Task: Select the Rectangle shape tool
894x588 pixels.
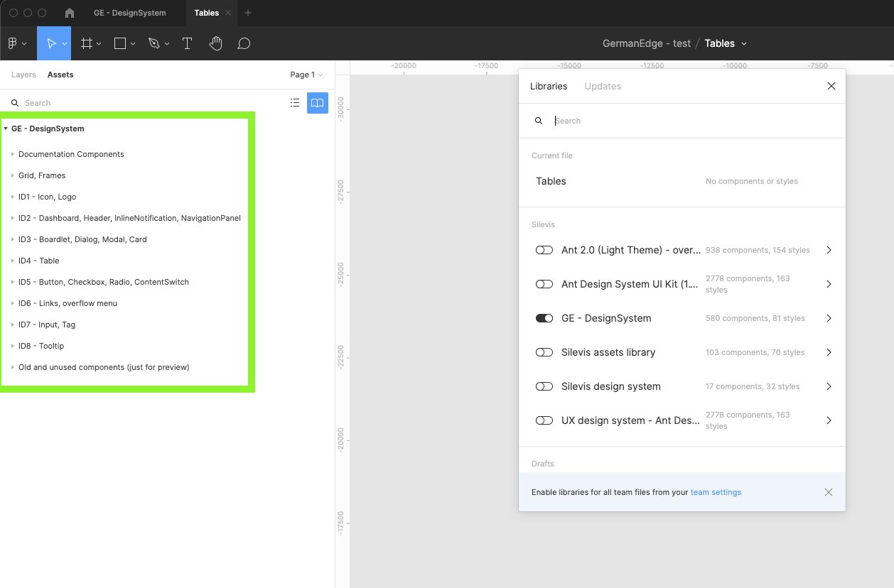Action: 120,43
